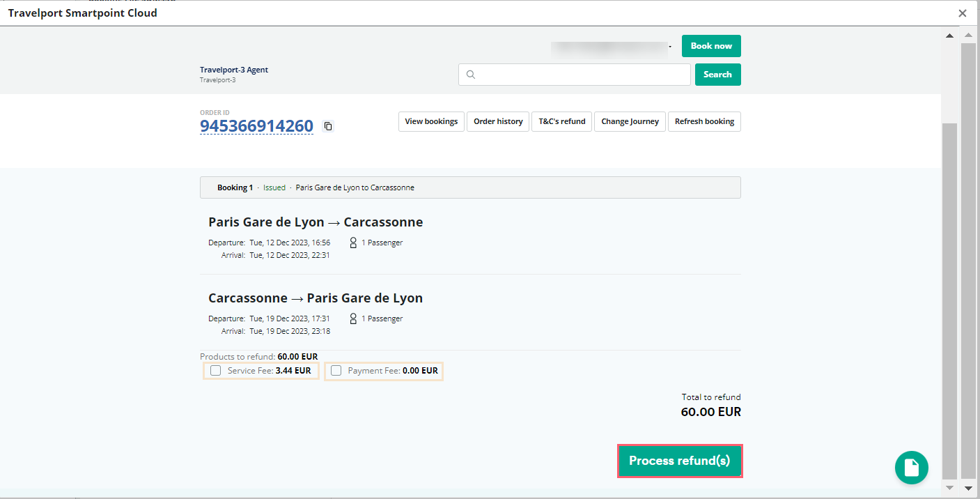Click the Total to refund 60.00 EUR amount

pyautogui.click(x=711, y=412)
